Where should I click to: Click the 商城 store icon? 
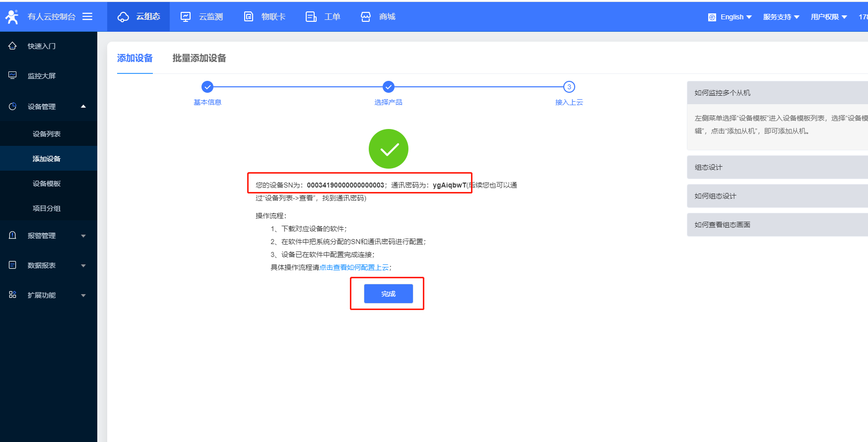click(x=366, y=17)
